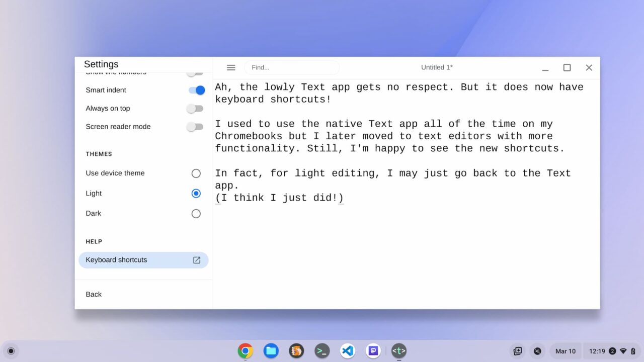Place cursor in line "(I think I just did!)"
The image size is (644, 362).
click(279, 198)
